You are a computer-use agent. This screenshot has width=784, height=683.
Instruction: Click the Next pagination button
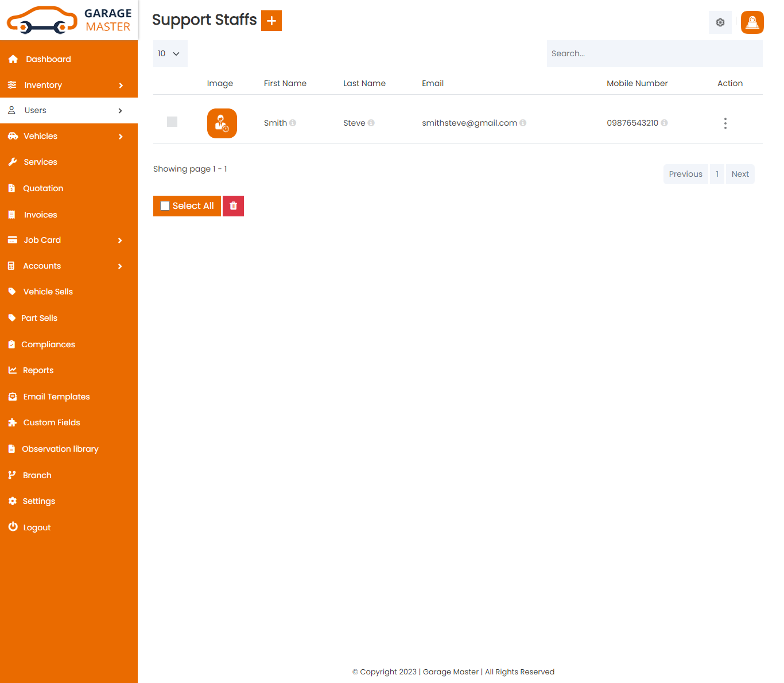(x=740, y=174)
